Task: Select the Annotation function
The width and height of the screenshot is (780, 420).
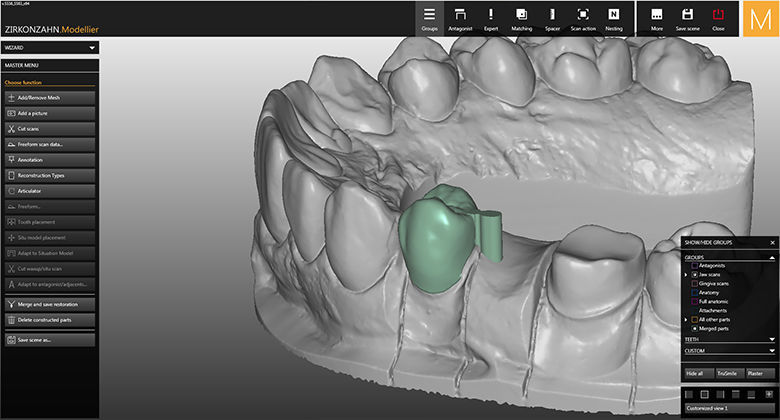Action: click(x=50, y=160)
